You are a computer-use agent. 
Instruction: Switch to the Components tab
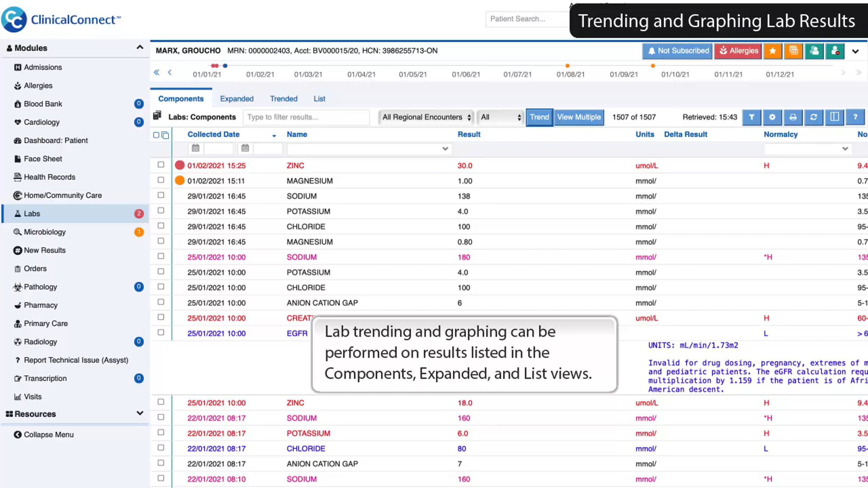coord(181,99)
